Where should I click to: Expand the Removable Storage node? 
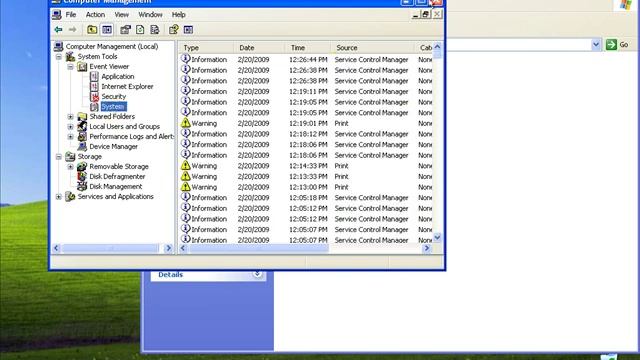pyautogui.click(x=71, y=167)
